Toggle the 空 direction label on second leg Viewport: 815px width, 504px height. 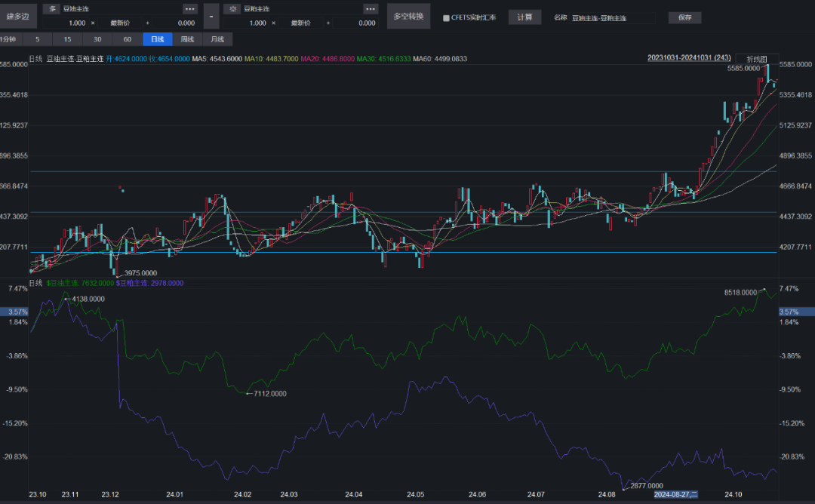(x=233, y=9)
